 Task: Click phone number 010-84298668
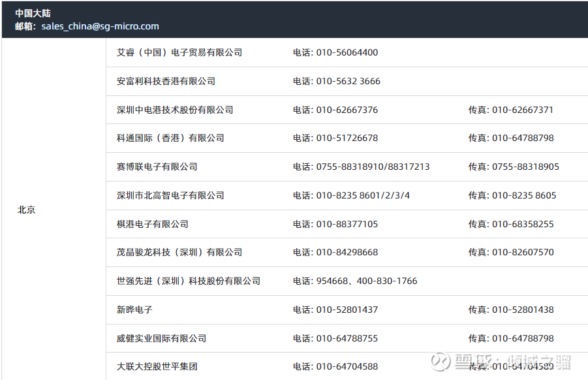coord(347,252)
